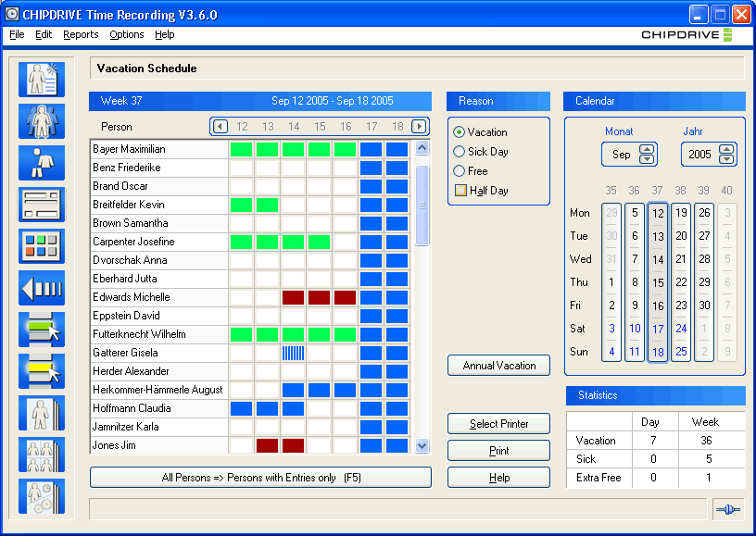Click the year 2005 spinner up arrow
This screenshot has width=756, height=536.
click(x=728, y=150)
